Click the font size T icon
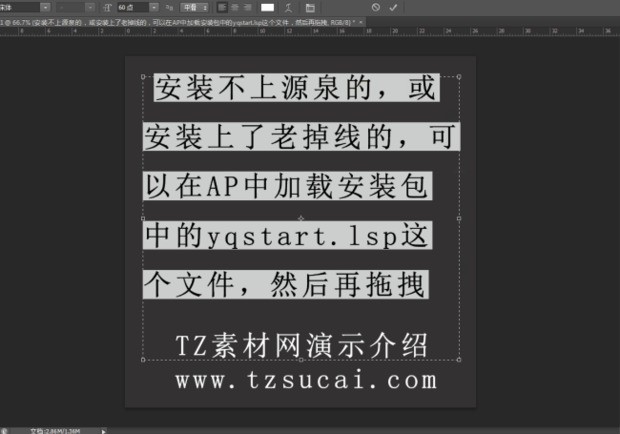Image resolution: width=620 pixels, height=434 pixels. [107, 8]
